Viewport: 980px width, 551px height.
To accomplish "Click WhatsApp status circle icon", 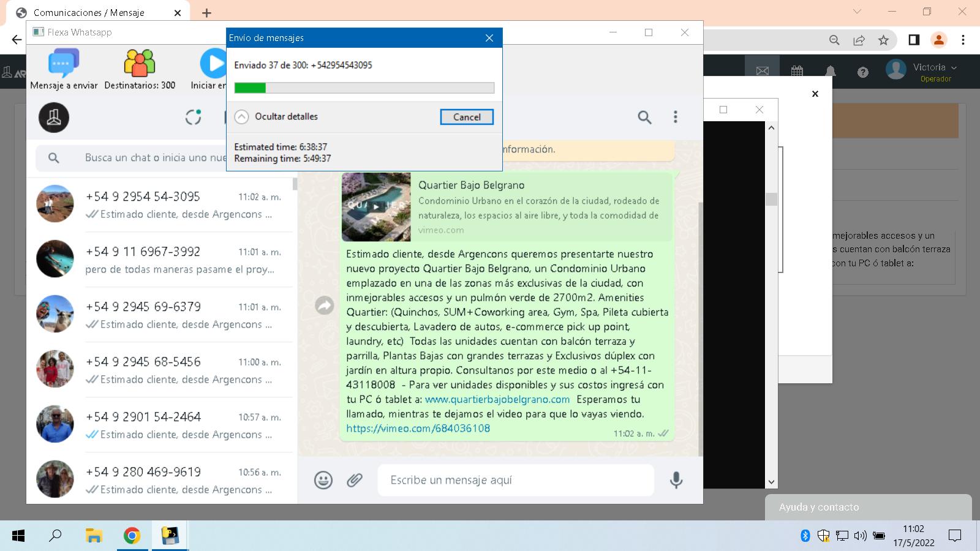I will click(194, 117).
